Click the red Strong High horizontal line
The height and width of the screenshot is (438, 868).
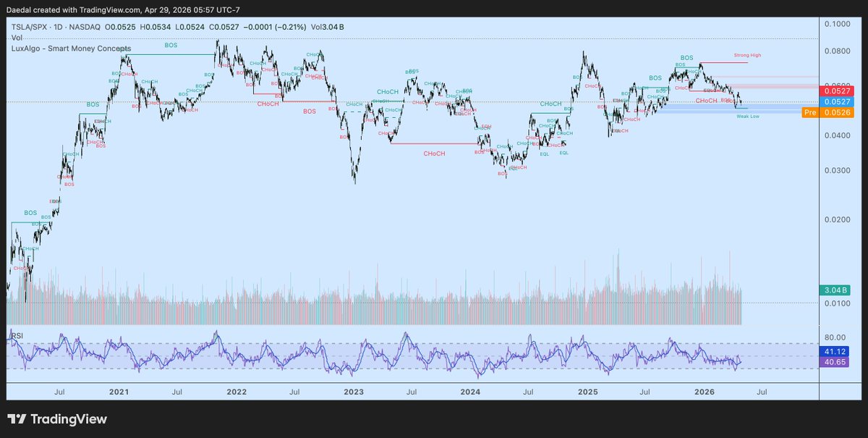click(x=723, y=63)
